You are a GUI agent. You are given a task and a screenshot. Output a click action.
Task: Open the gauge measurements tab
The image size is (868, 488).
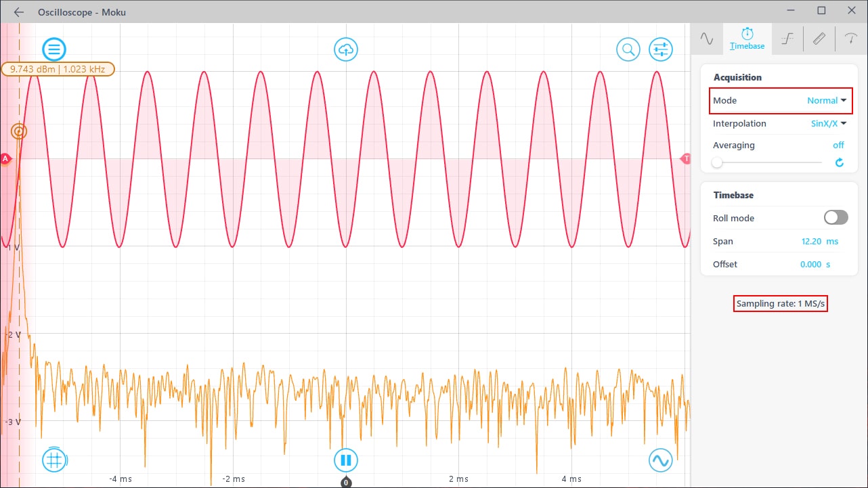click(851, 39)
